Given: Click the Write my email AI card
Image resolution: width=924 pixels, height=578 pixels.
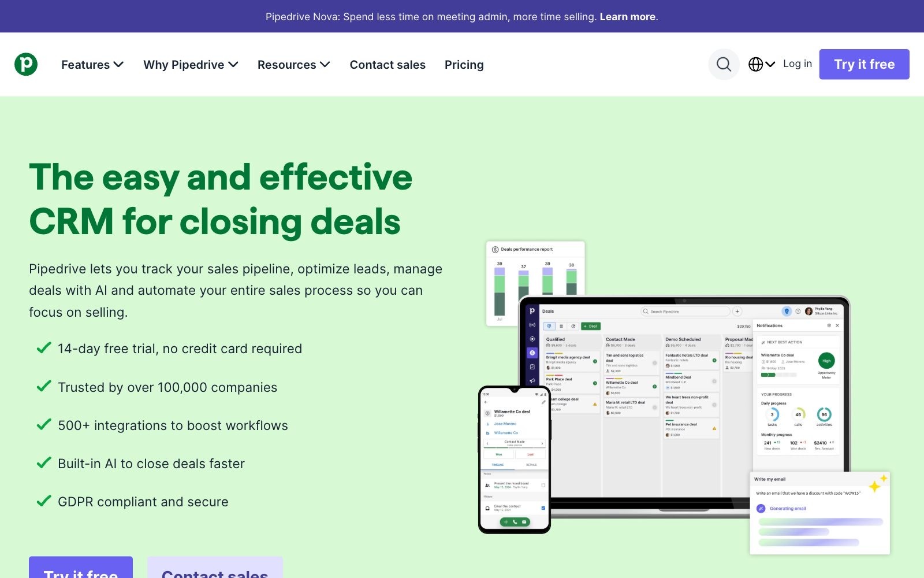Looking at the screenshot, I should (x=819, y=513).
